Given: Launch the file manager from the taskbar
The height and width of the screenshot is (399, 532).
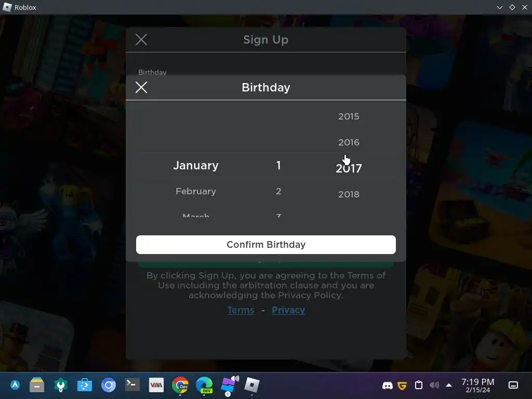Looking at the screenshot, I should coord(37,385).
